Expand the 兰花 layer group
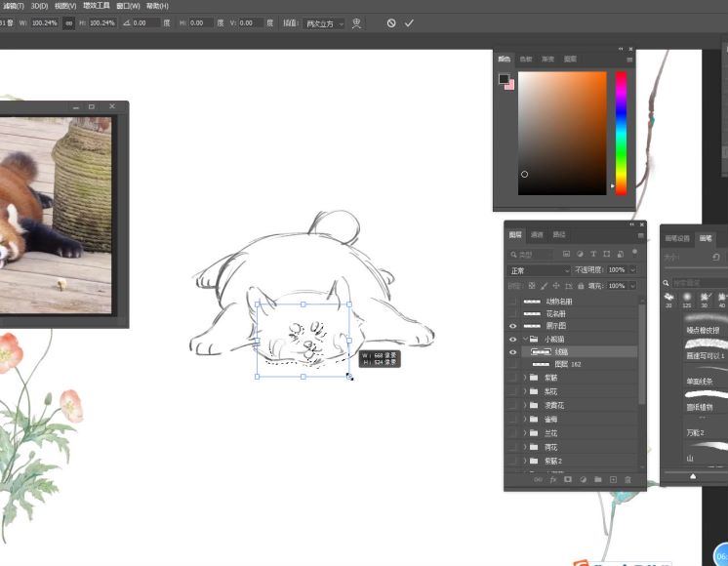 (525, 433)
